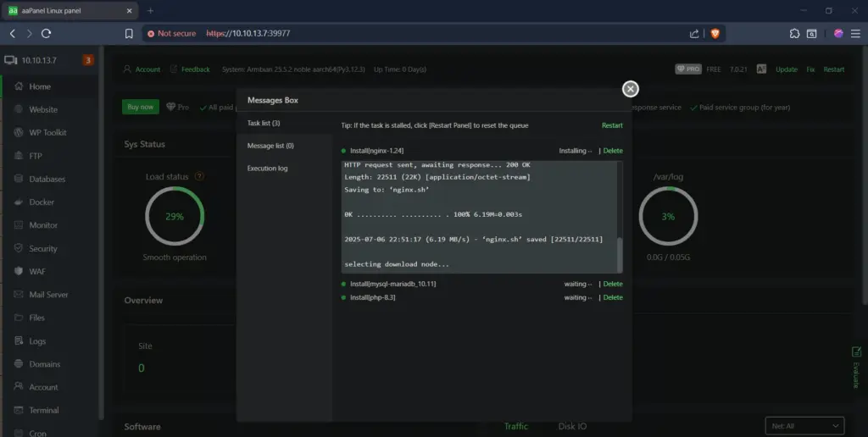Go back with the browser back arrow

[13, 34]
